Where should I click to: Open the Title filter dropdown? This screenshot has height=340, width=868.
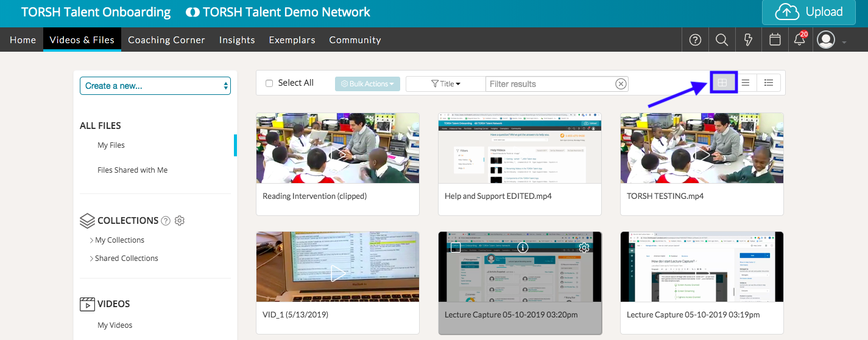tap(446, 84)
